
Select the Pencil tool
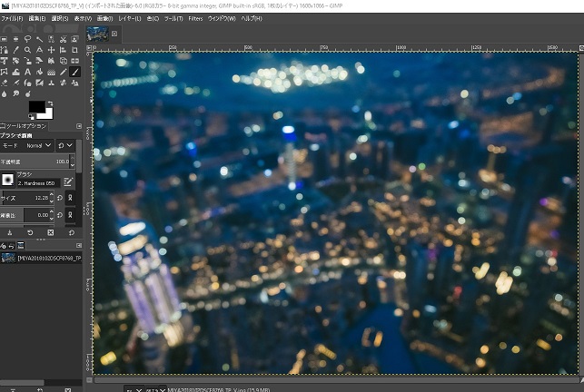point(63,72)
